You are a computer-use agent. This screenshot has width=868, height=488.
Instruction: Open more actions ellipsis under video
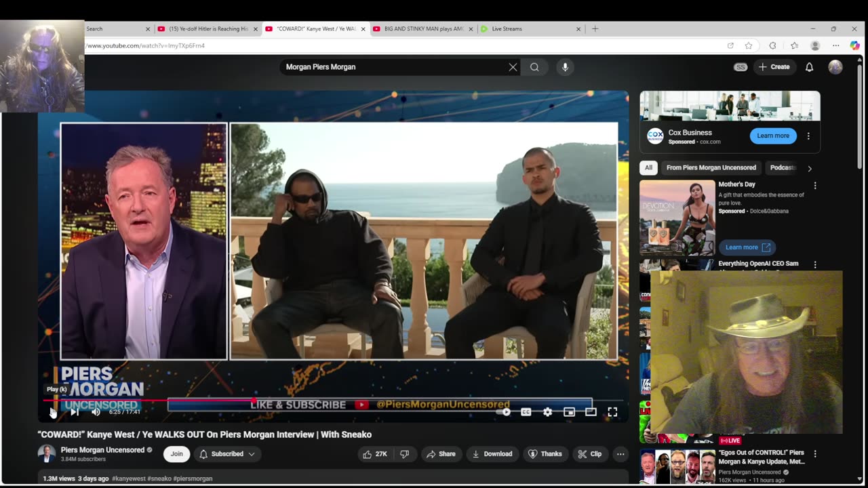620,454
